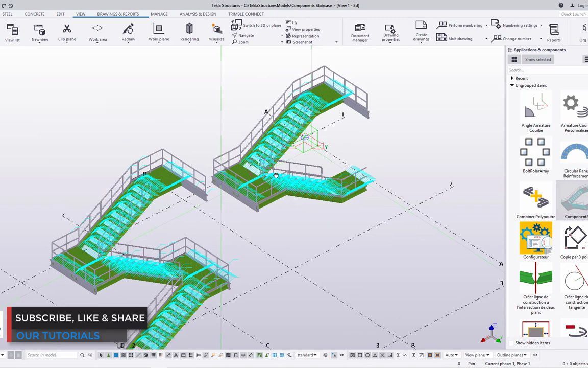This screenshot has height=368, width=588.
Task: Open the Screenshot dropdown arrow
Action: pos(336,42)
